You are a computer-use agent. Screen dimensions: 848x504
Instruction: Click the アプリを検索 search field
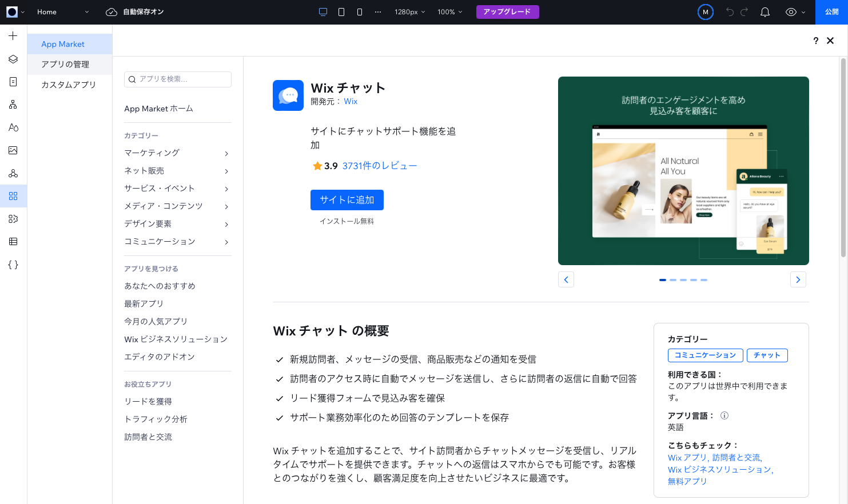coord(177,79)
